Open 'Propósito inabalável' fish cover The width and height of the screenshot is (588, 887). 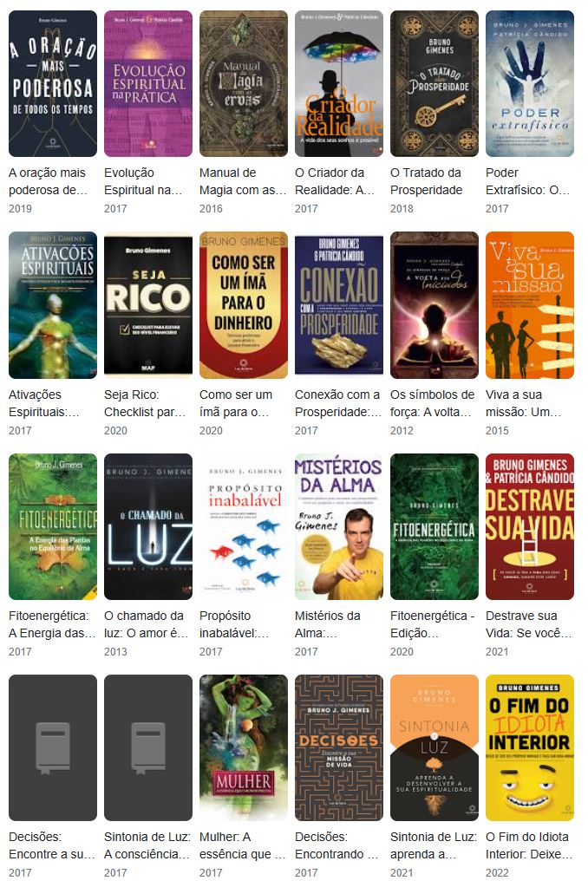click(x=244, y=526)
